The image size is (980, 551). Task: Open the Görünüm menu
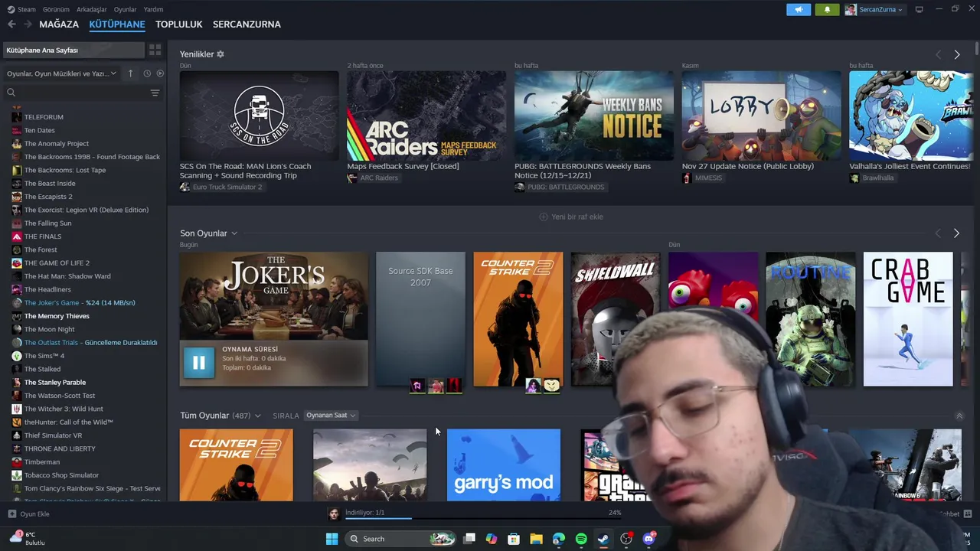pos(56,9)
